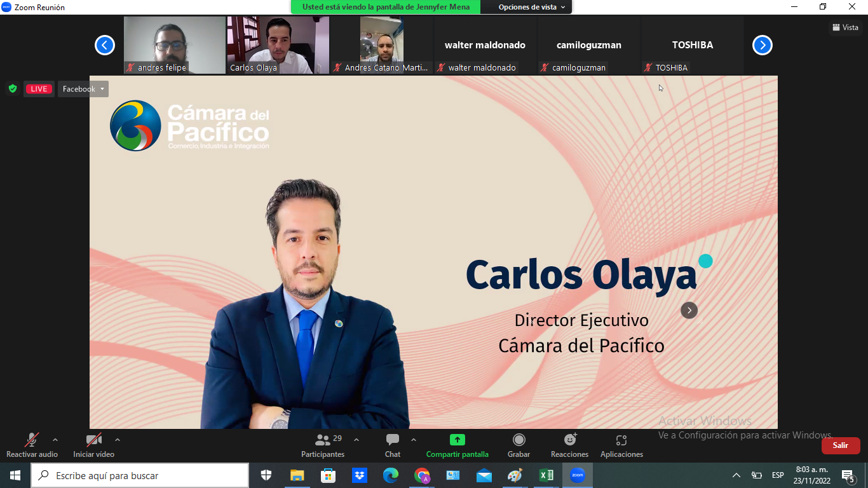Viewport: 868px width, 488px height.
Task: Click the green sharing notice from Jennyfer Mena
Action: tap(386, 7)
